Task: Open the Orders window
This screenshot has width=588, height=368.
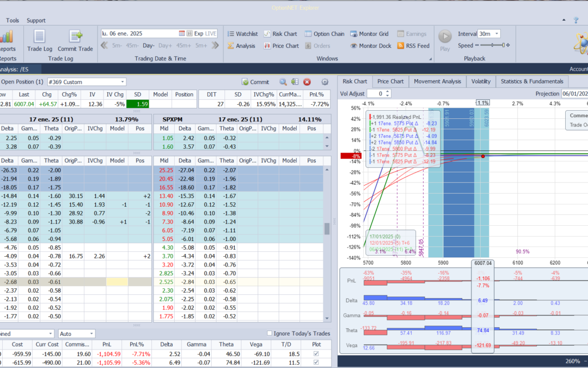Action: (317, 46)
